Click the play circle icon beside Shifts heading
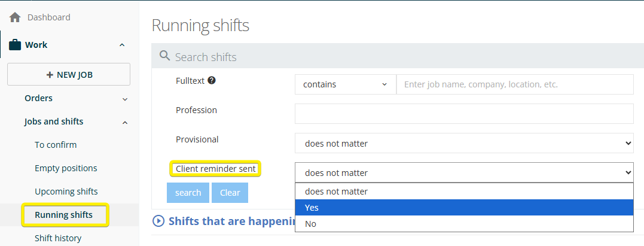The width and height of the screenshot is (644, 246). (158, 221)
